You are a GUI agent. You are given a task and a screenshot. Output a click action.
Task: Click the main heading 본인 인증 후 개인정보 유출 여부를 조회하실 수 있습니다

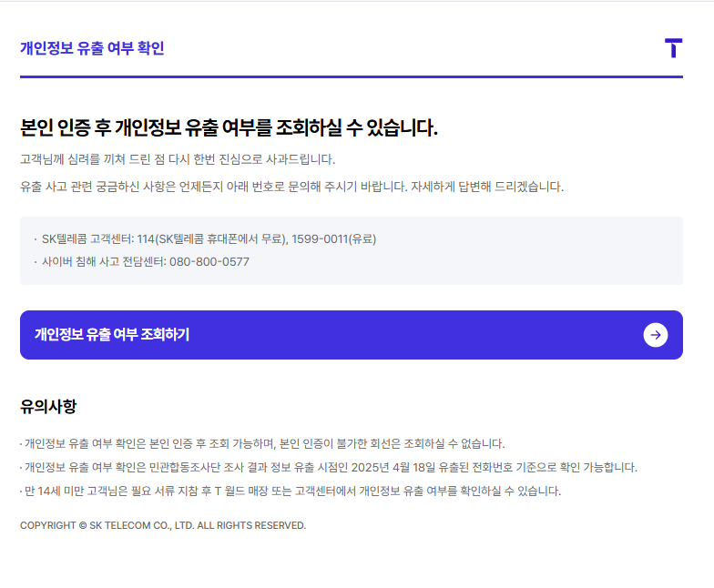point(229,127)
